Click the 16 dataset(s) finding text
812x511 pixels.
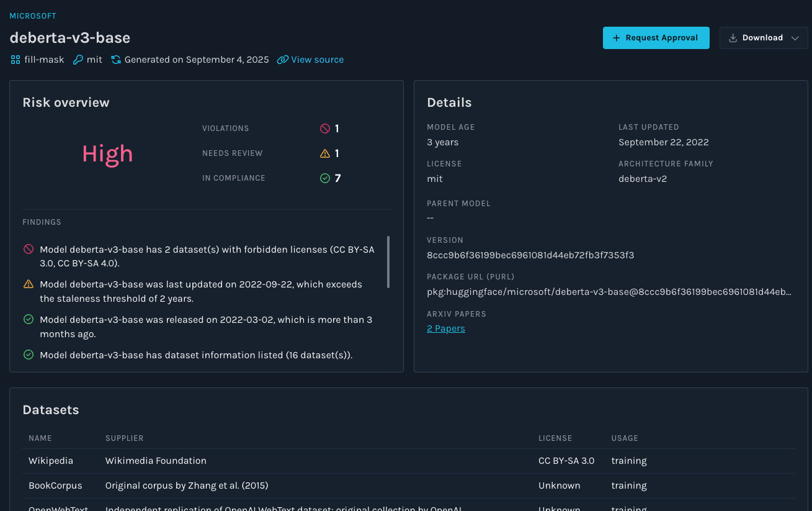point(196,356)
